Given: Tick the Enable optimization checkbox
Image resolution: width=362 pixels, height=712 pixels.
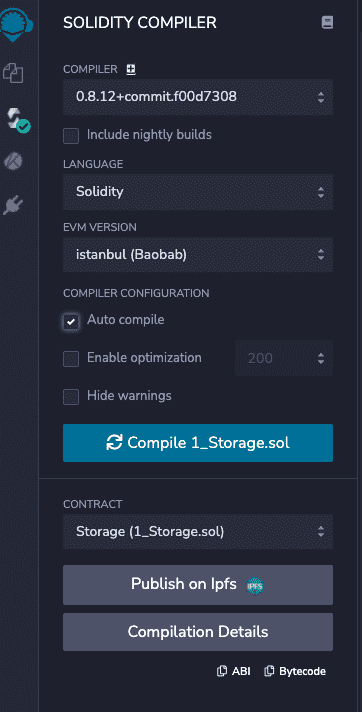Looking at the screenshot, I should [71, 359].
